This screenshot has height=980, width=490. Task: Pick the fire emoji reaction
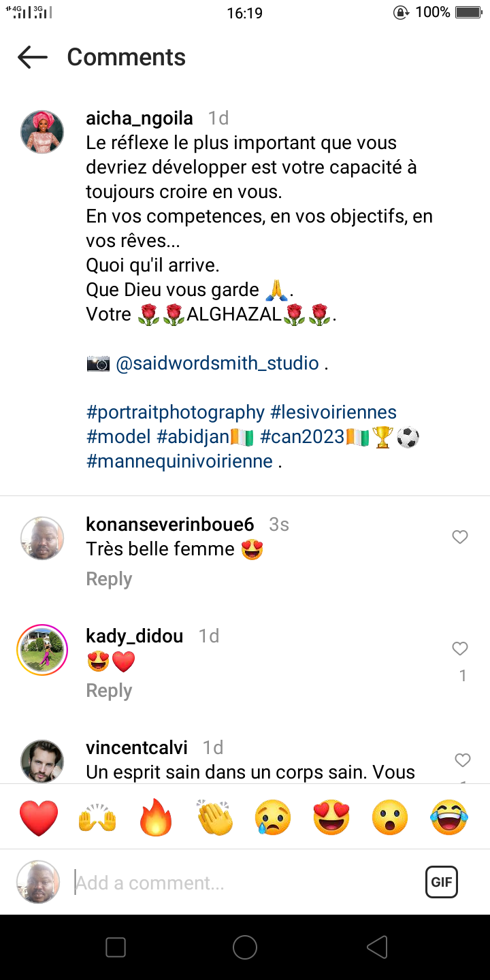coord(156,817)
